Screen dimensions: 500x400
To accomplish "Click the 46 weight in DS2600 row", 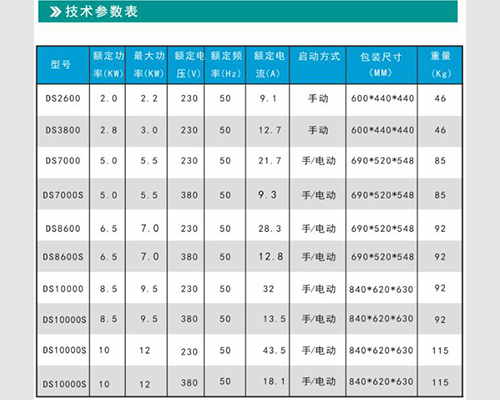I will (440, 98).
